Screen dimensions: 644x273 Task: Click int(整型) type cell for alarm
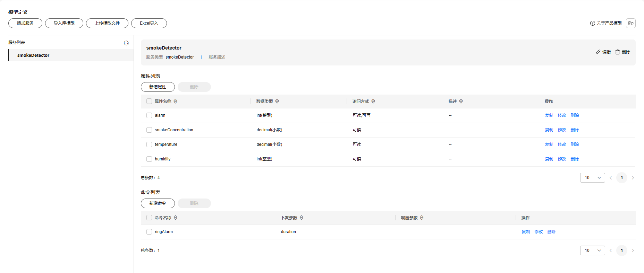click(x=264, y=115)
